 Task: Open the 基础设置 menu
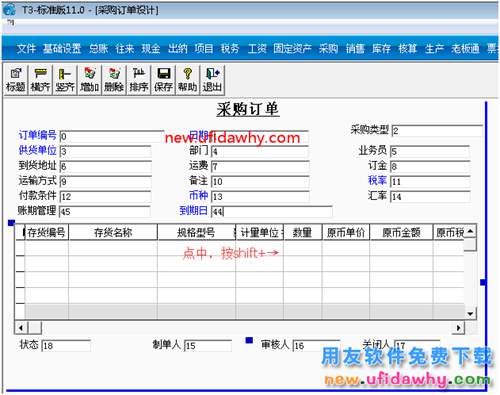click(x=62, y=49)
